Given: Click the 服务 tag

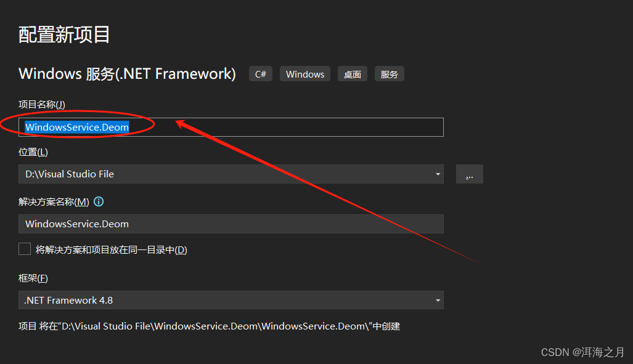Looking at the screenshot, I should coord(390,74).
